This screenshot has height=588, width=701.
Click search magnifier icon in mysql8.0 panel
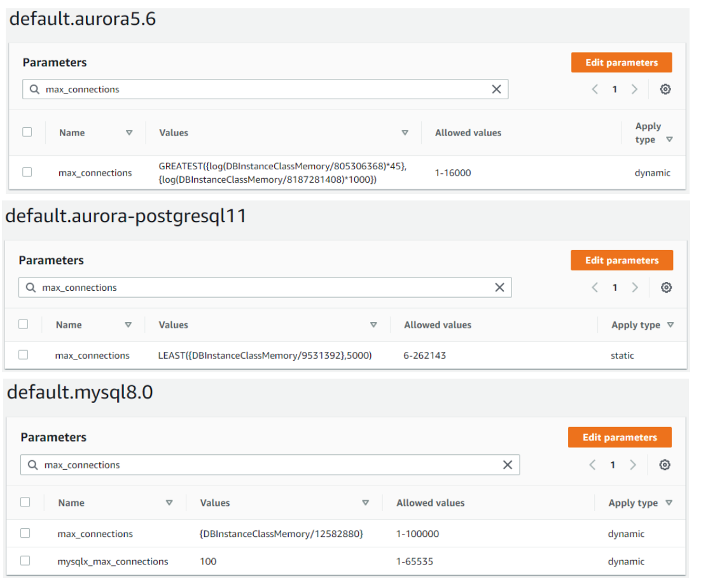tap(33, 465)
